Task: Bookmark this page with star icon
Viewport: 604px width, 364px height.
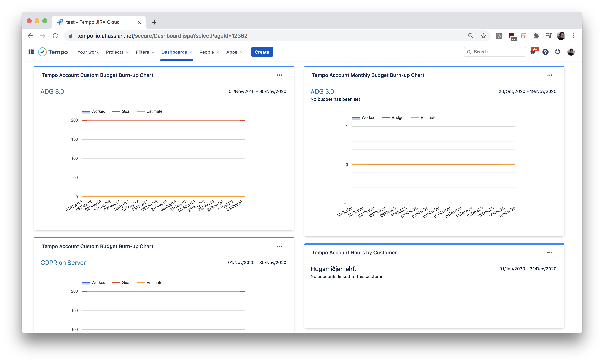Action: tap(483, 36)
